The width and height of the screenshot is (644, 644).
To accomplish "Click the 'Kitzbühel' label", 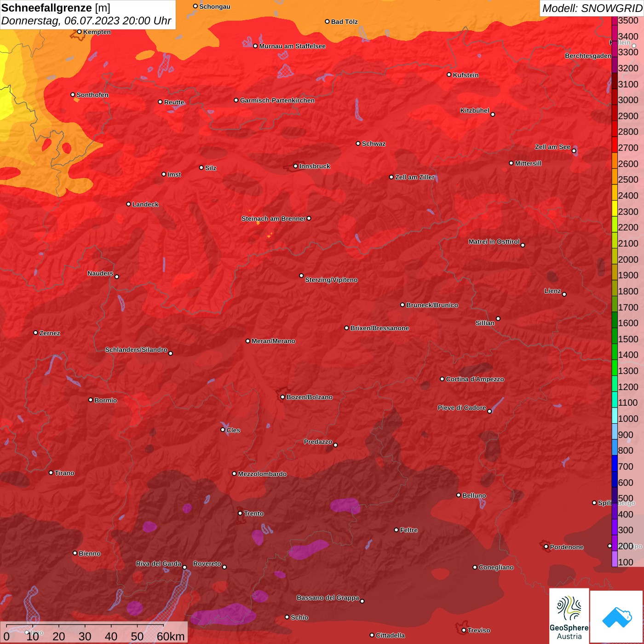I will point(475,110).
